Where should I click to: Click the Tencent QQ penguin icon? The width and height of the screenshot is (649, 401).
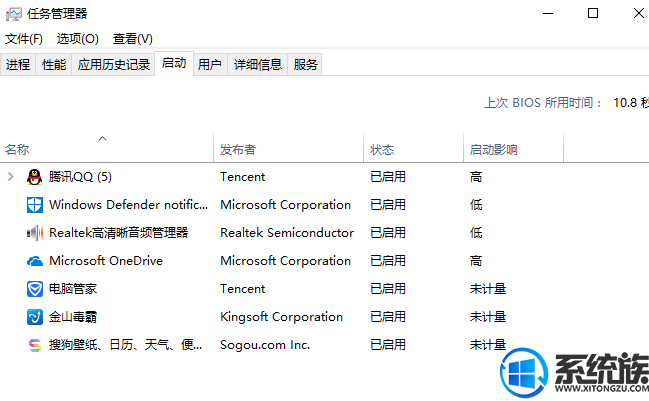coord(34,177)
